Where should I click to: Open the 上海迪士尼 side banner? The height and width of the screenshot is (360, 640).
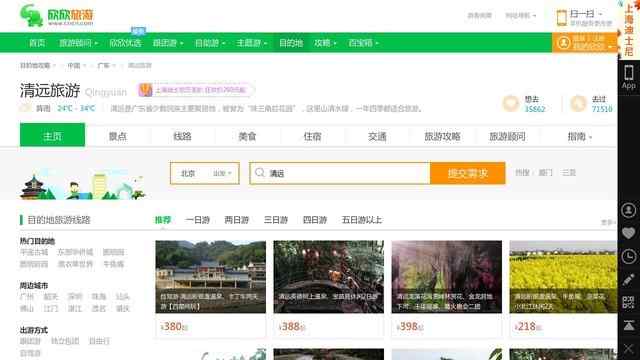coord(629,29)
